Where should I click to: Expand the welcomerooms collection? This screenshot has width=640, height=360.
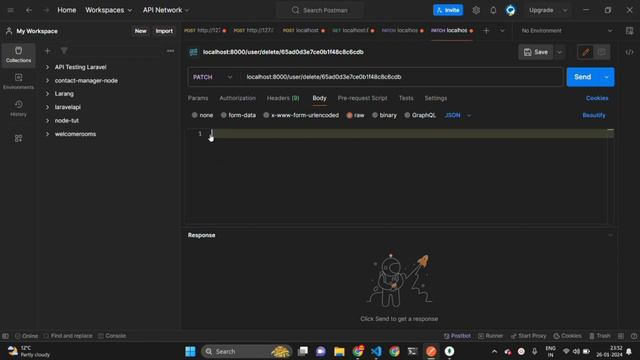[x=47, y=134]
